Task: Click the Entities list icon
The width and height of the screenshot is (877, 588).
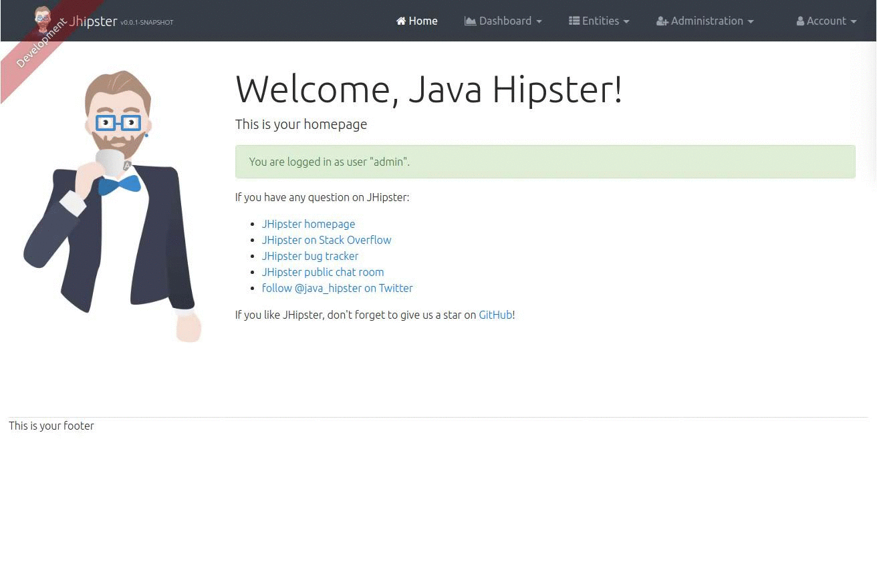Action: point(574,21)
